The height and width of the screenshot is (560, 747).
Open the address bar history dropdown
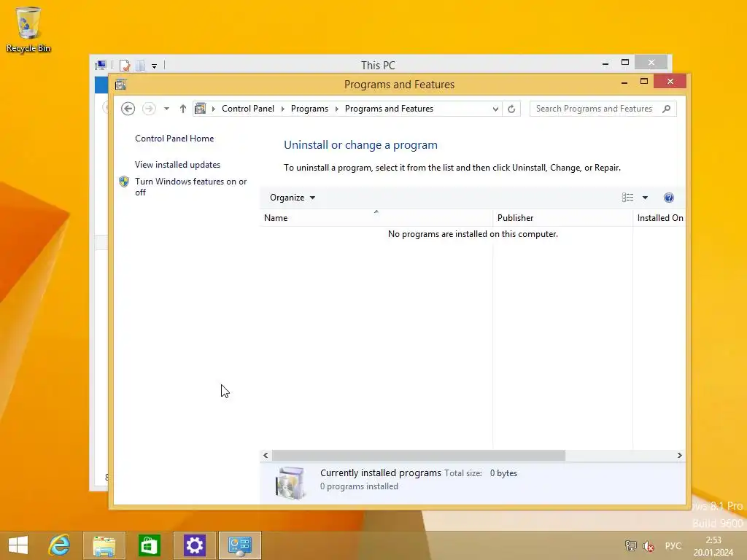[x=495, y=109]
